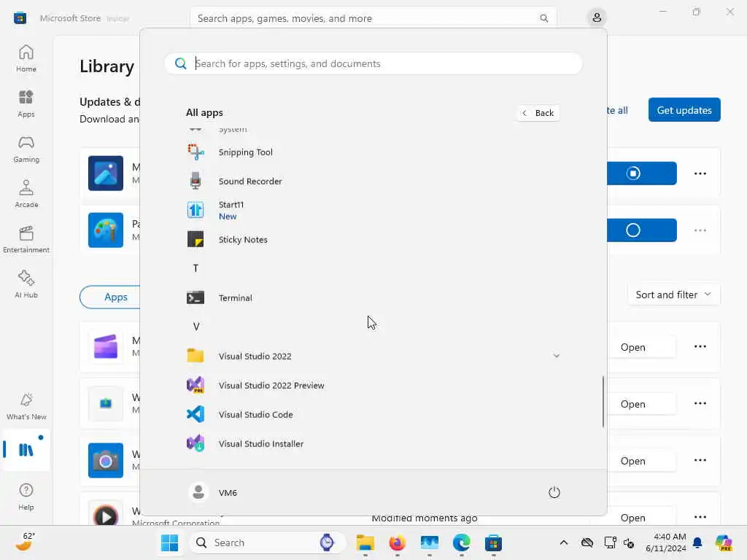The image size is (747, 560).
Task: Open the Start11 app icon
Action: coord(196,210)
